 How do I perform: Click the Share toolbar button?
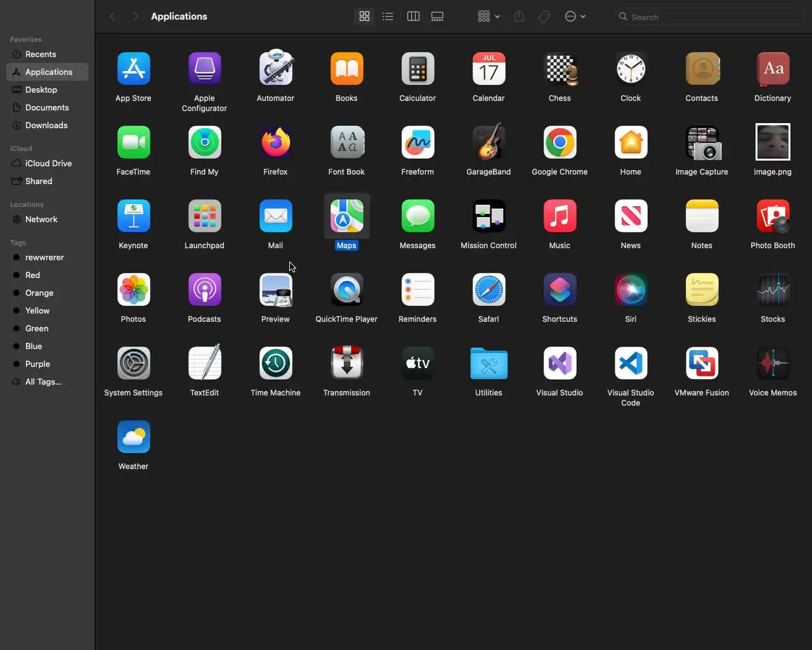519,17
